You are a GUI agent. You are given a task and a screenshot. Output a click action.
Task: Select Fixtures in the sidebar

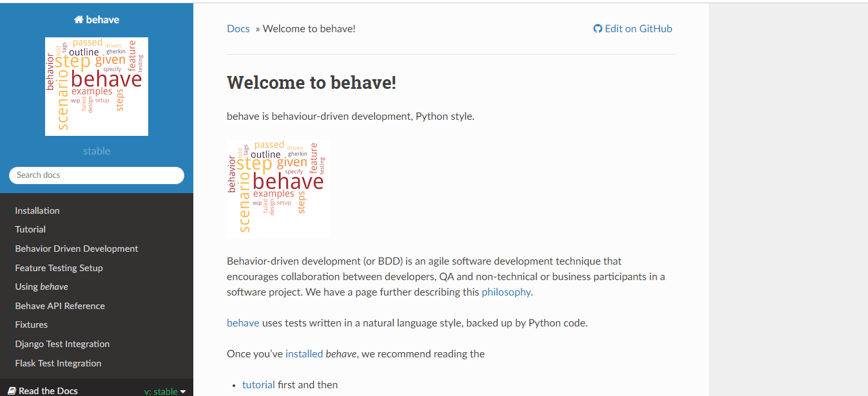[31, 325]
